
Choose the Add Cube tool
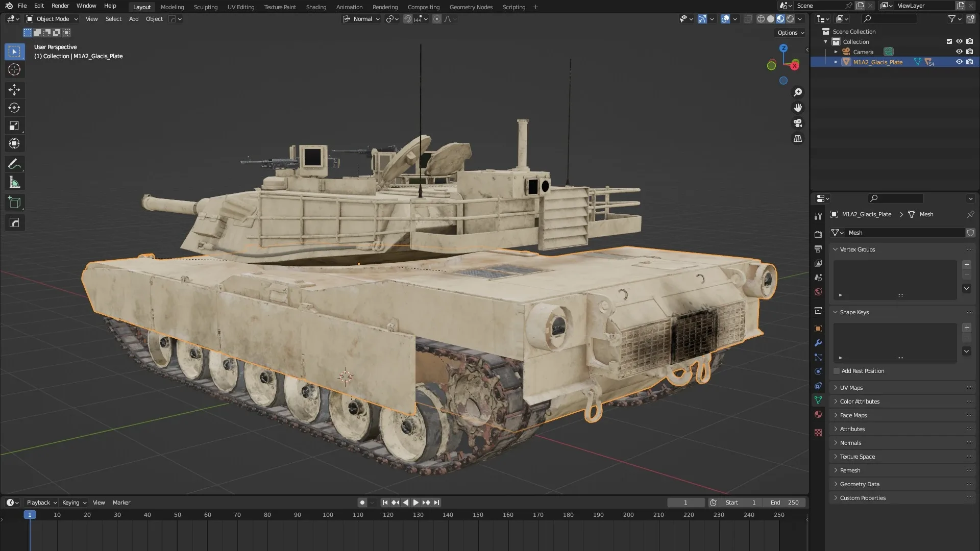point(14,203)
